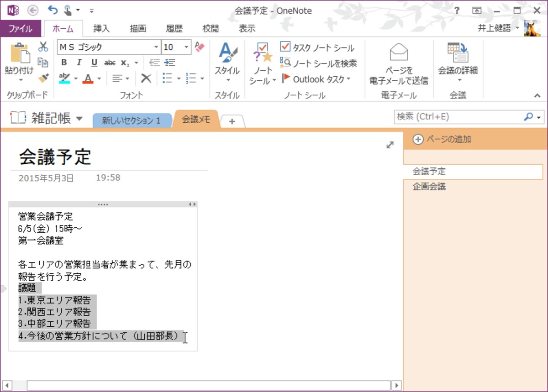Open the font size dropdown
The width and height of the screenshot is (548, 392).
(x=187, y=47)
